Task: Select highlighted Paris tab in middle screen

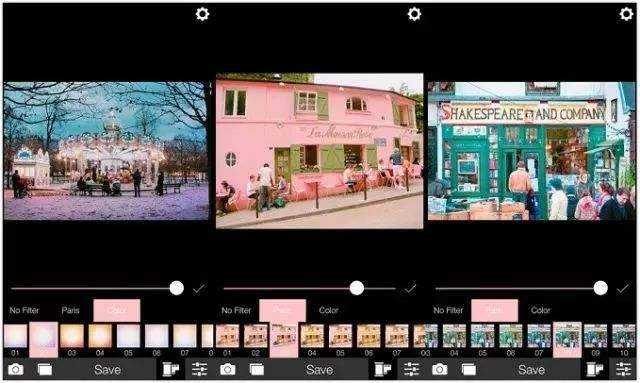Action: click(282, 310)
